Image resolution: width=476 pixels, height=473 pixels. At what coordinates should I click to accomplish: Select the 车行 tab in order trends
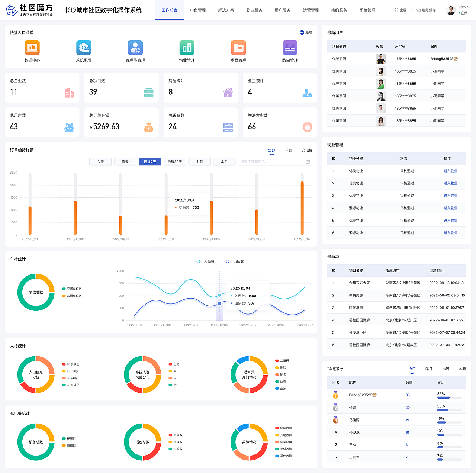coord(289,150)
